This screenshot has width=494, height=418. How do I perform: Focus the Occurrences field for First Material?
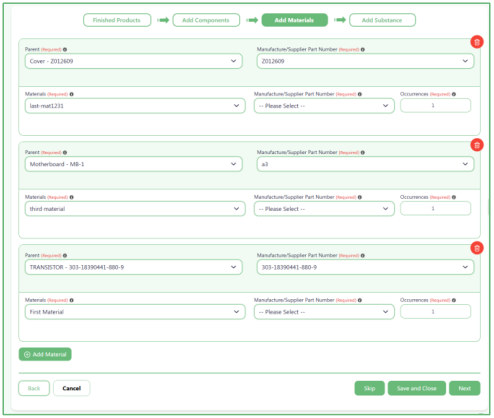[x=435, y=311]
